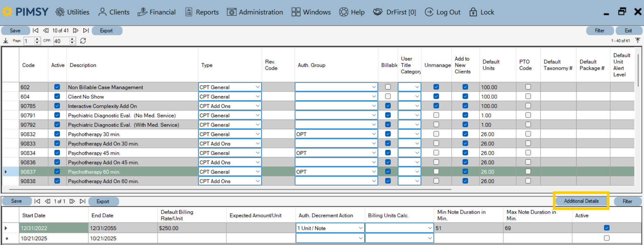
Task: Click the refresh icon beside CPP field
Action: (83, 41)
